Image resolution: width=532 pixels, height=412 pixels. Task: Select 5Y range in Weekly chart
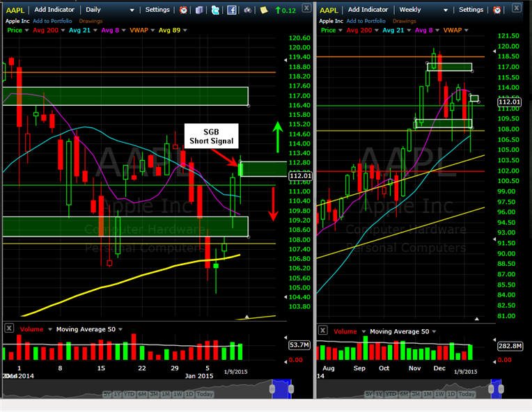(369, 394)
